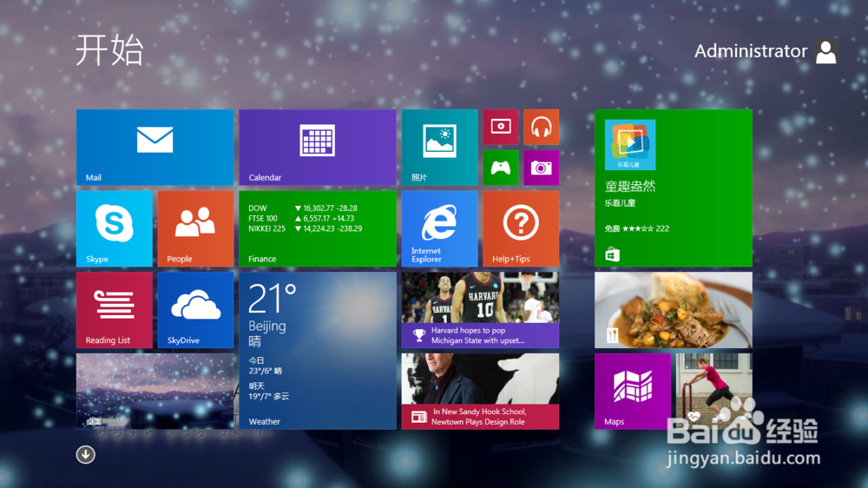This screenshot has width=868, height=488.
Task: Open the 照片 photos tile
Action: pyautogui.click(x=439, y=148)
